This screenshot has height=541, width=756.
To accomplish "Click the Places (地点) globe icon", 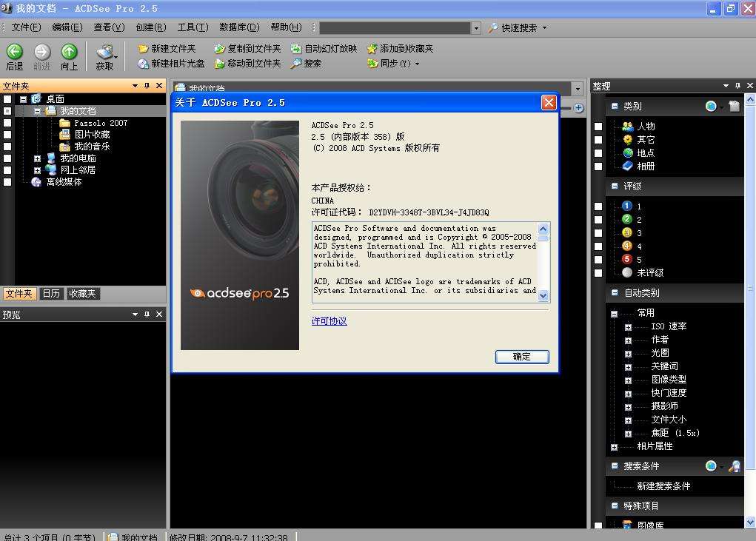I will 627,152.
